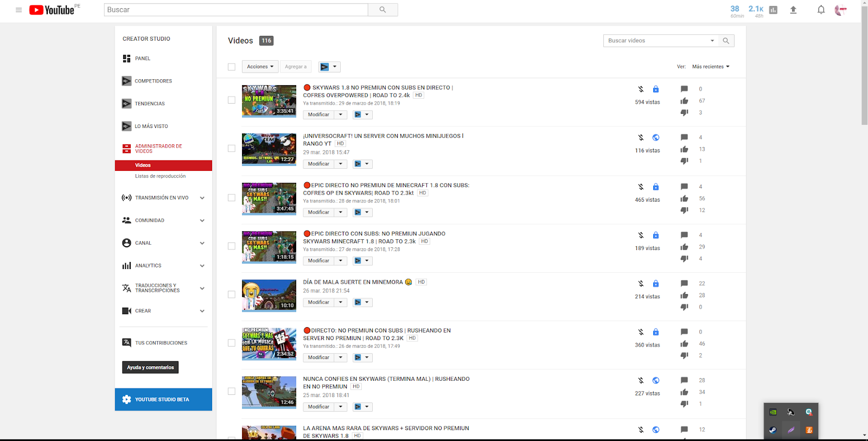
Task: Click the Agregar a button
Action: [296, 67]
